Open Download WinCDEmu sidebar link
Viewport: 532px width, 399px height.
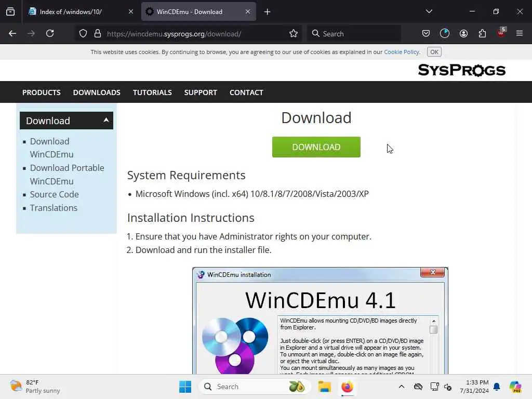(51, 148)
